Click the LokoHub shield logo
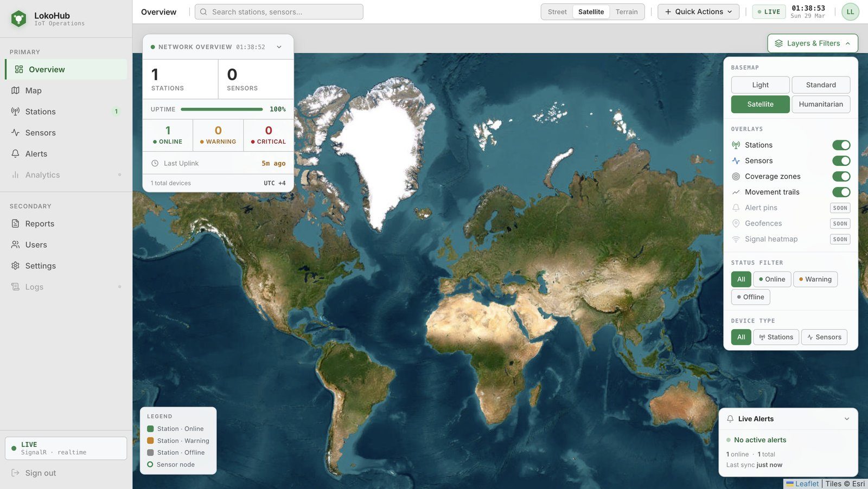This screenshot has width=868, height=489. (x=18, y=19)
